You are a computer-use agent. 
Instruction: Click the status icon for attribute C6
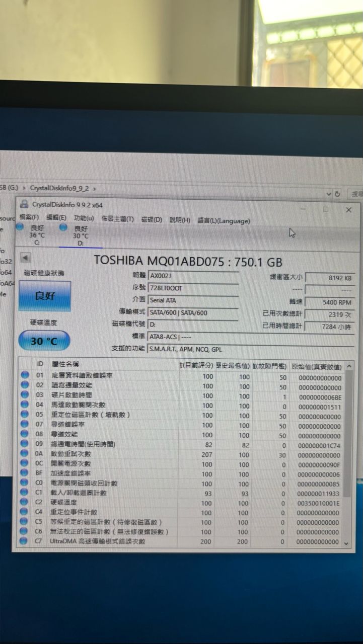[25, 531]
